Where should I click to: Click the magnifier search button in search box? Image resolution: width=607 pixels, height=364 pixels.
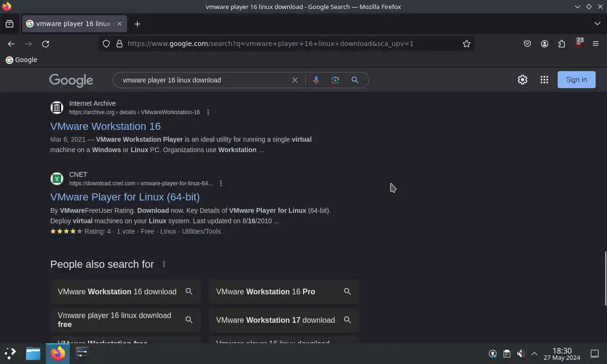[355, 80]
